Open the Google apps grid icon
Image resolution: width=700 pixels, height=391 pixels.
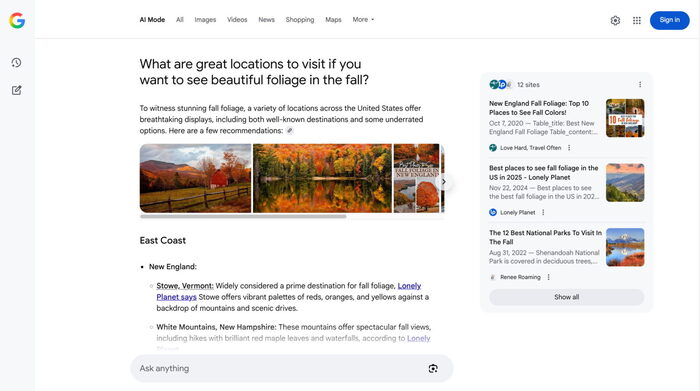pos(637,21)
